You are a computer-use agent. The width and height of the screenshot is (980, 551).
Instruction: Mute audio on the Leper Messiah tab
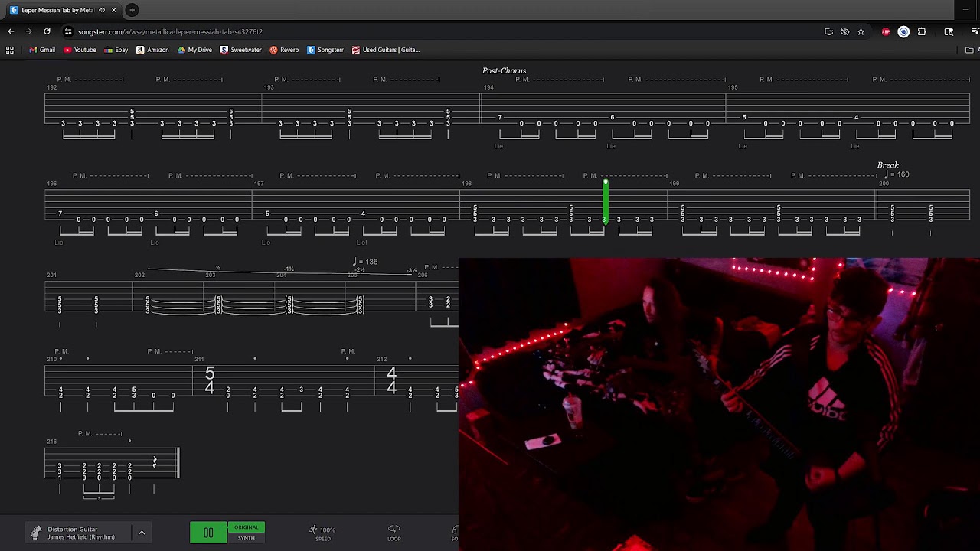(x=102, y=10)
